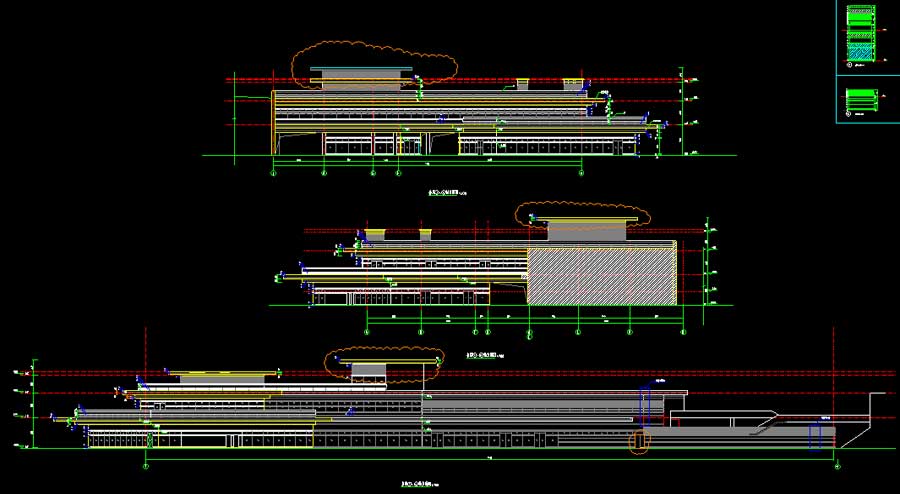
Task: Select the small orange circle marker in the bottom elevation
Action: coord(639,441)
